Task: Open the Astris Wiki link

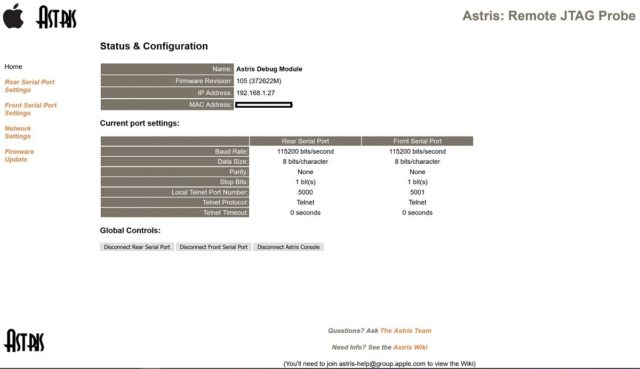Action: tap(410, 347)
